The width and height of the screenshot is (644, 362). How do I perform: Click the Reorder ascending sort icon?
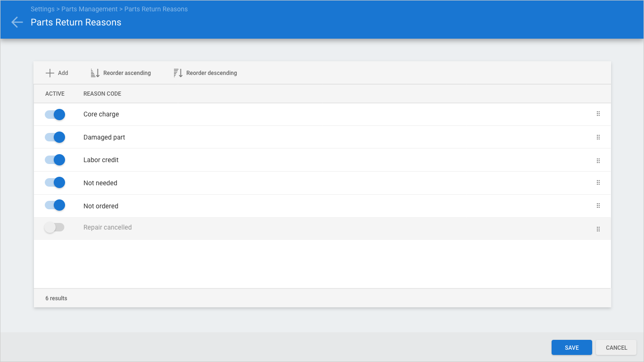tap(95, 73)
